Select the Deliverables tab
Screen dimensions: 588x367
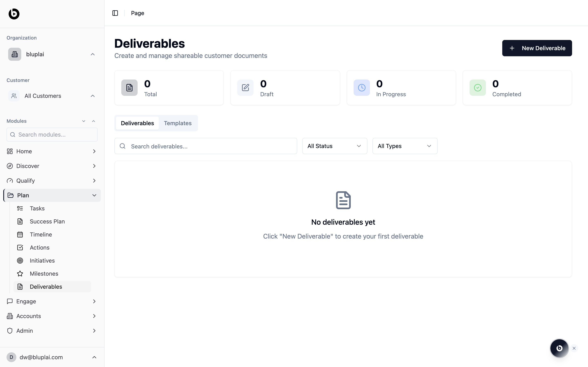tap(137, 123)
